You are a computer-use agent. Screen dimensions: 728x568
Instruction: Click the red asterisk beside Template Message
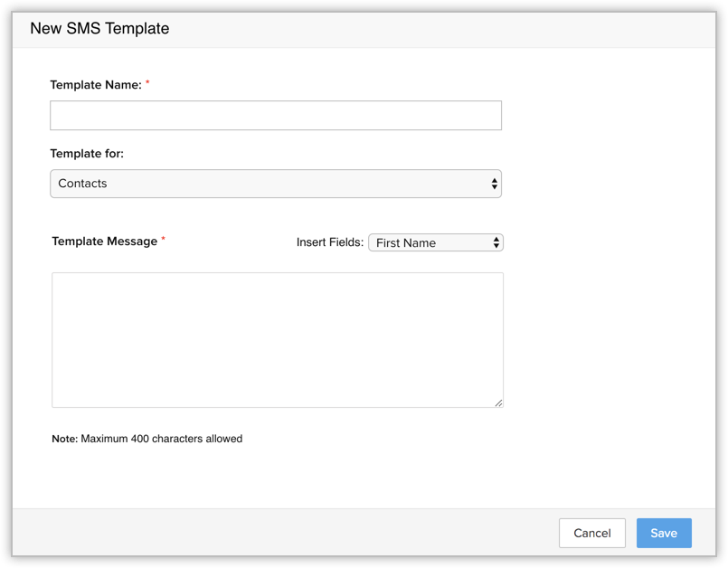point(164,240)
